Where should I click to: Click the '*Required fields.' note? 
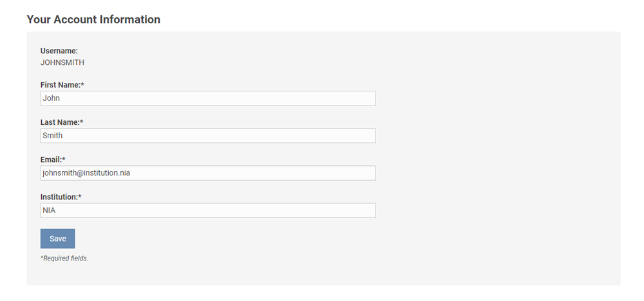(x=64, y=258)
